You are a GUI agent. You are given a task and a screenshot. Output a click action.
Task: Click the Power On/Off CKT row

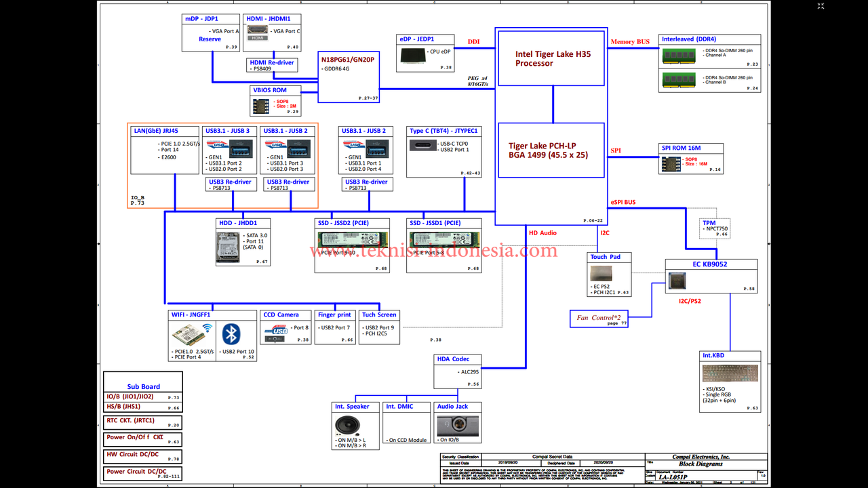(143, 439)
